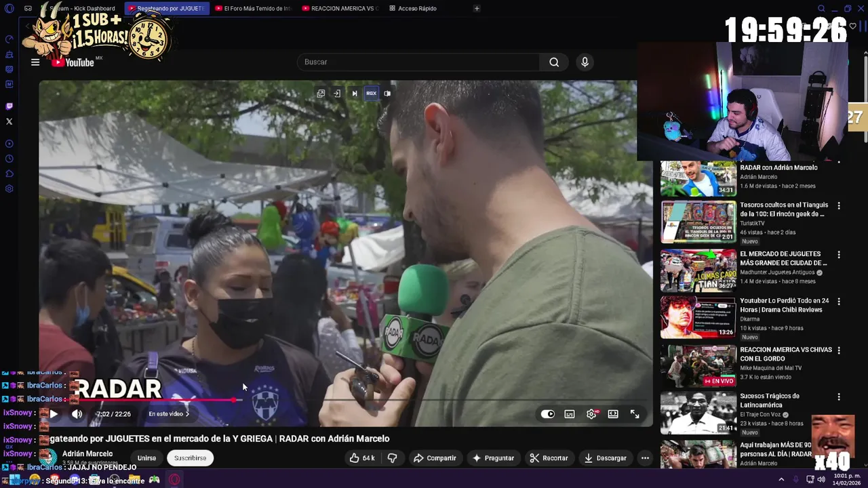The width and height of the screenshot is (868, 488).
Task: Open browser search icon in title bar
Action: pyautogui.click(x=821, y=9)
